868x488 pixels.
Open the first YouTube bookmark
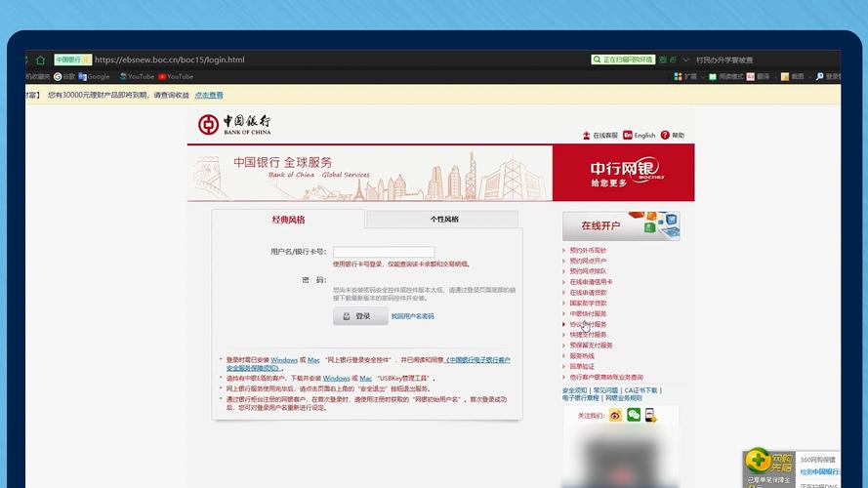[137, 77]
